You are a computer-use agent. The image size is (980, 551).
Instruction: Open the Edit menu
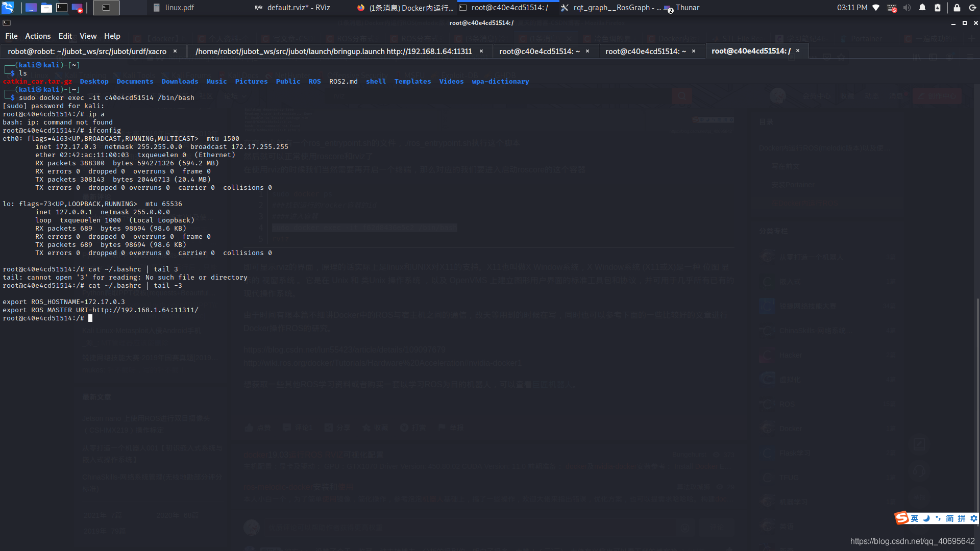click(x=65, y=36)
